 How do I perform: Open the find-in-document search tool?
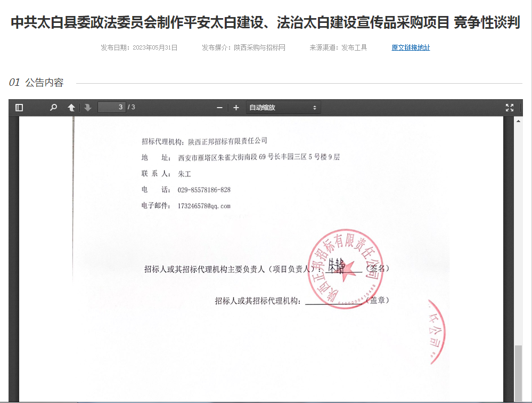pos(53,108)
